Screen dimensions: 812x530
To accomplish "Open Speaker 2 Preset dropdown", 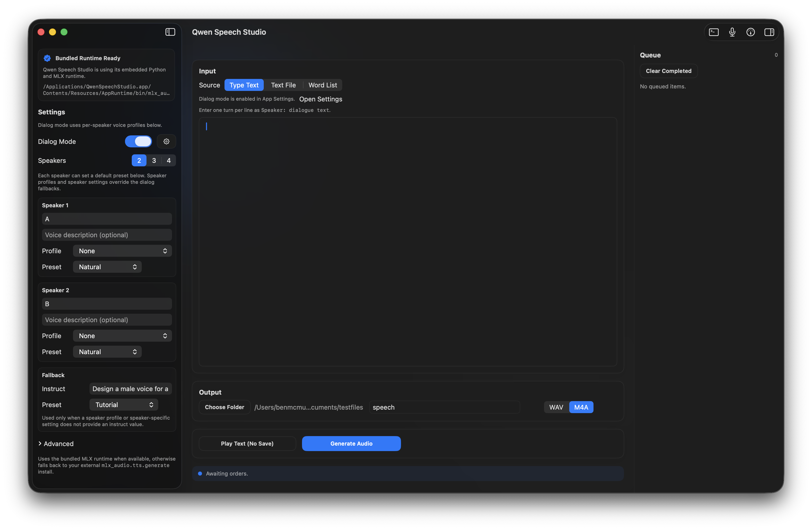I will 107,352.
